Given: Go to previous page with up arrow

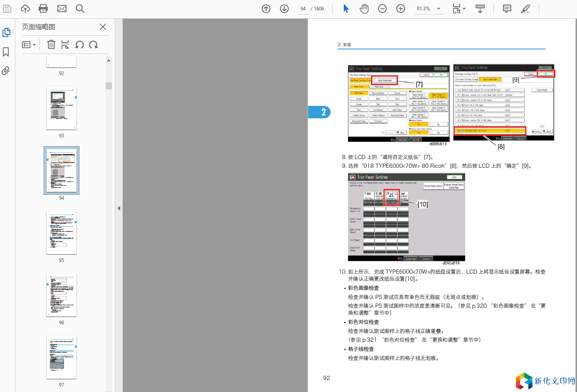Looking at the screenshot, I should [x=266, y=9].
